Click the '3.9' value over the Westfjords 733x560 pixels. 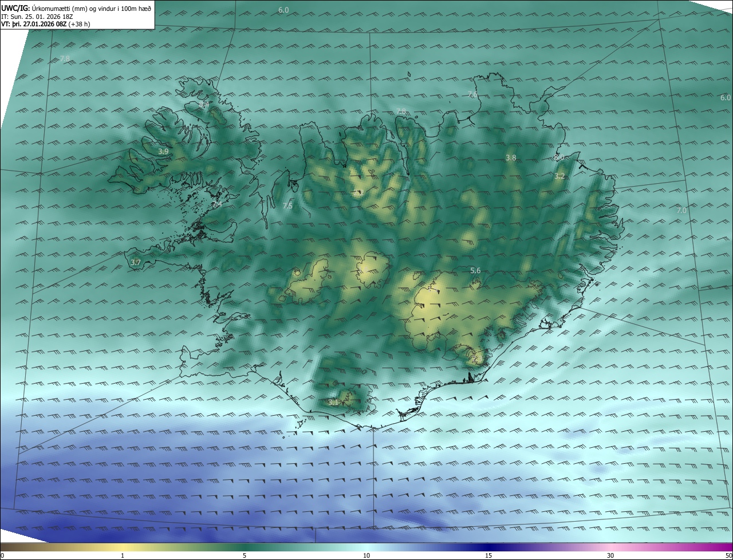pos(163,152)
